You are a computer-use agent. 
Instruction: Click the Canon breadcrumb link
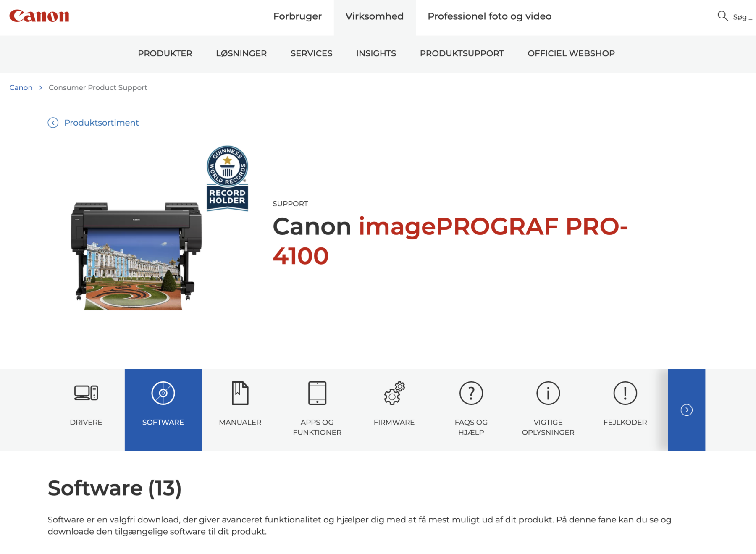(21, 87)
